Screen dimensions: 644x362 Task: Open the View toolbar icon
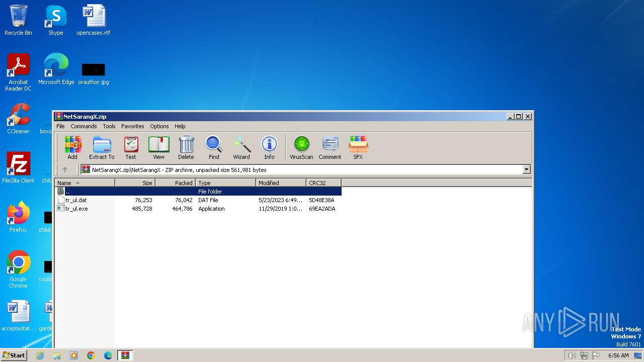[158, 147]
